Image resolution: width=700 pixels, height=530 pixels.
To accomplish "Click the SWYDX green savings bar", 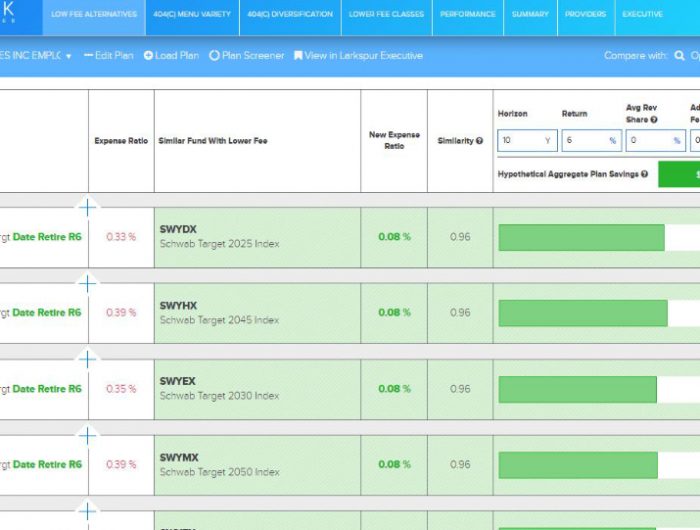I will [x=581, y=237].
